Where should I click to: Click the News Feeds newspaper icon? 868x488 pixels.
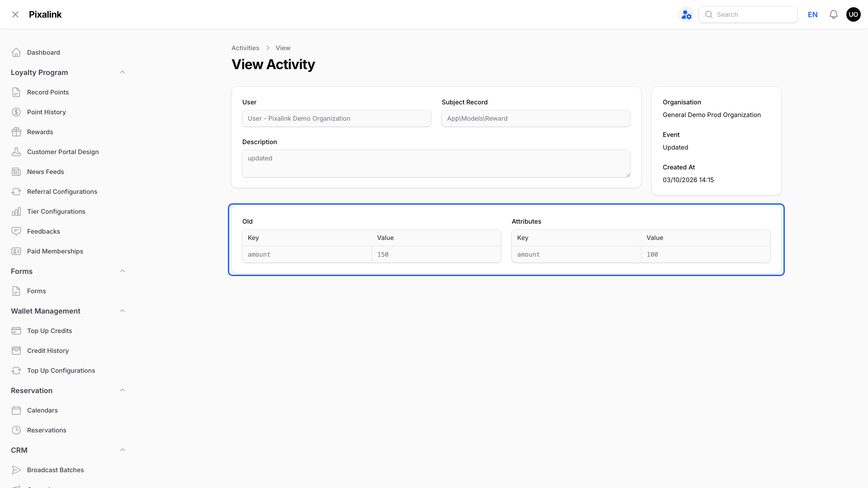click(x=16, y=172)
